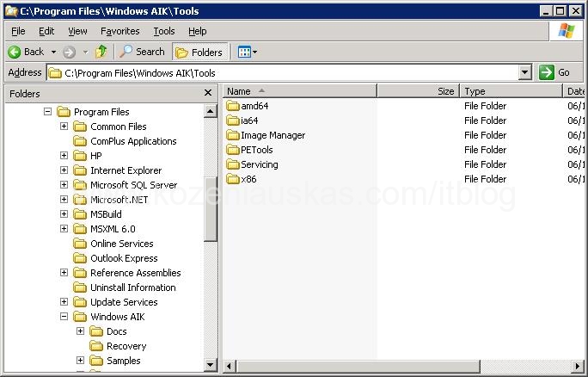Click the title bar folder icon
This screenshot has width=588, height=377.
pyautogui.click(x=12, y=11)
